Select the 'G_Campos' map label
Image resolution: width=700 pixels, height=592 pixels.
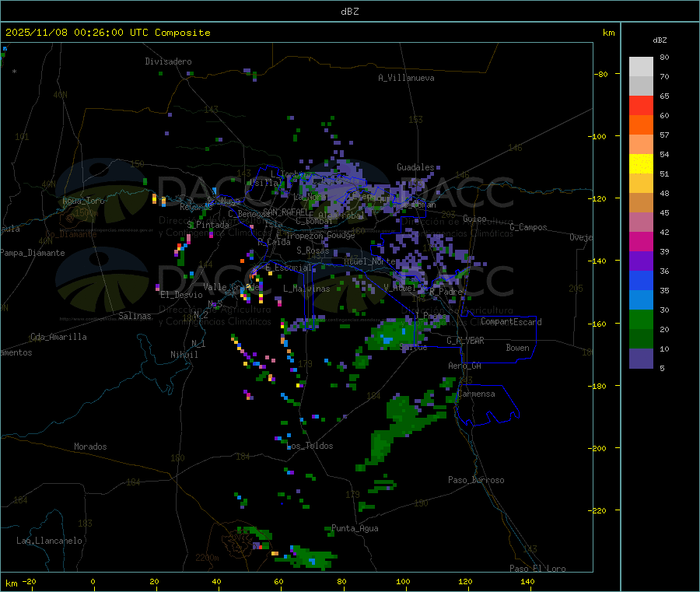pos(529,227)
